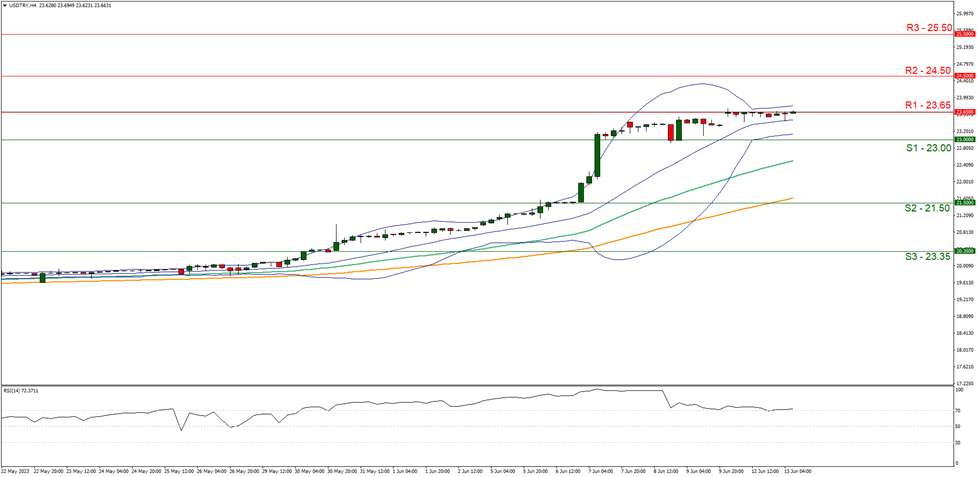Screen dimensions: 977x477
Task: Click the RSI 70 level axis label
Action: point(957,410)
